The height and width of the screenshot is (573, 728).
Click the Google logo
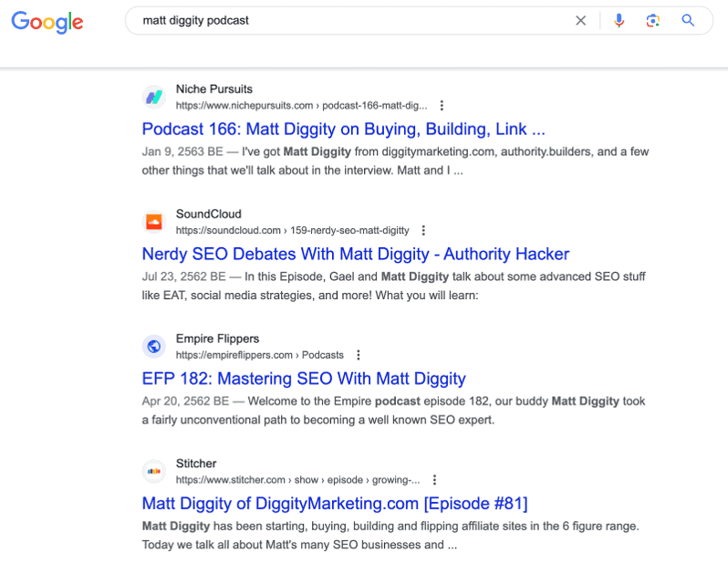47,22
